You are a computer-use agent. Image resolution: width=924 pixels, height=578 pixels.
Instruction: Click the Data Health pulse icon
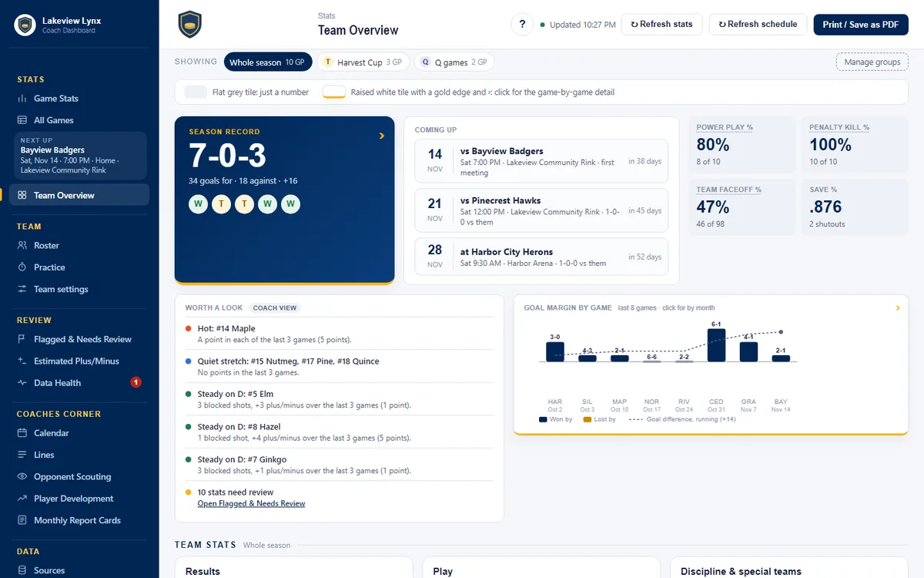point(22,383)
